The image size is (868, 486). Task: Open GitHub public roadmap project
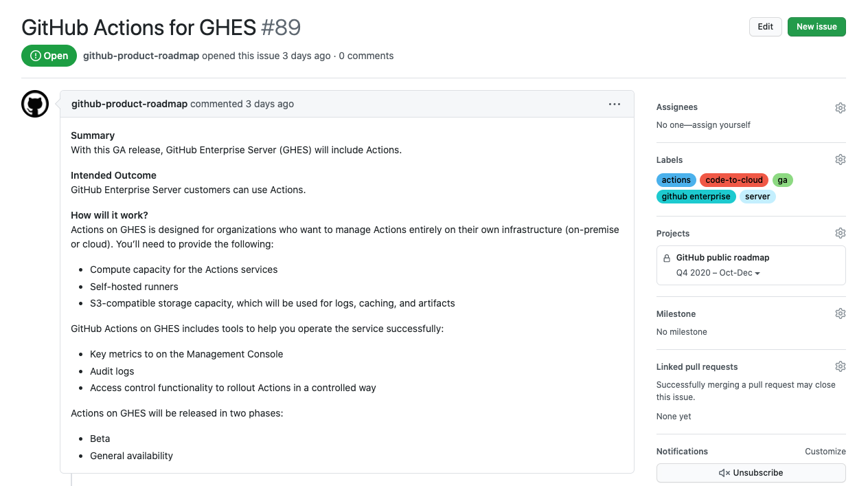tap(722, 258)
